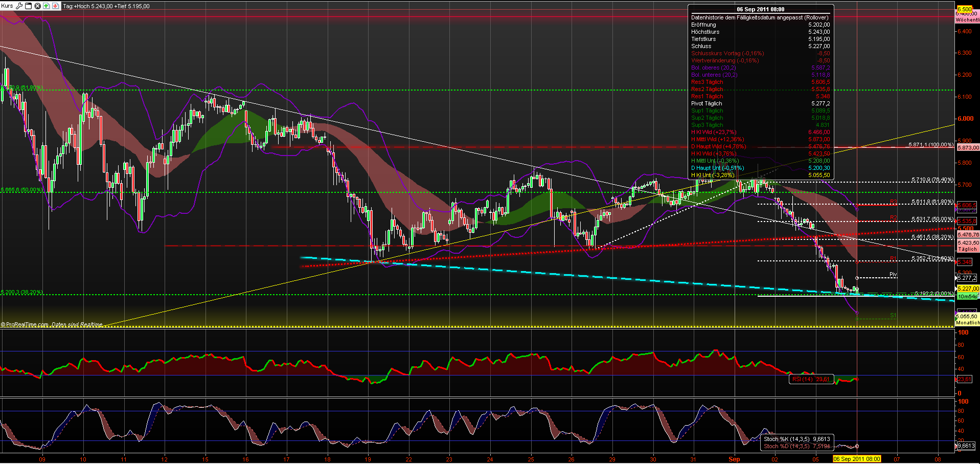Click the RSI (14) 23,81 indicator label

pyautogui.click(x=811, y=379)
